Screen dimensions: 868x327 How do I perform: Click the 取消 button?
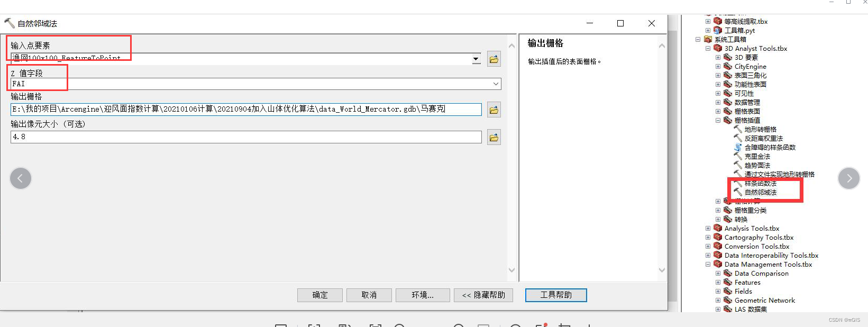[369, 295]
